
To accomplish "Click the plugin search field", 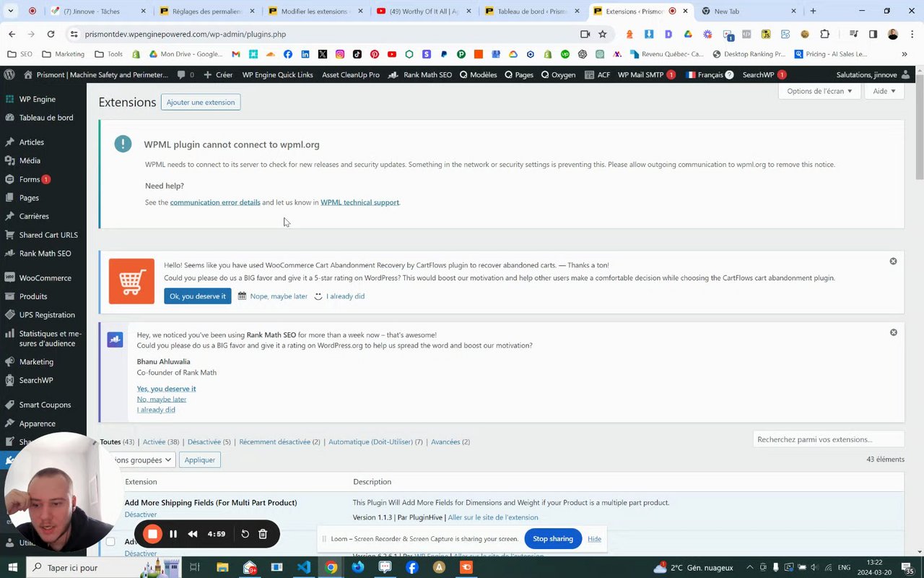I will pyautogui.click(x=829, y=439).
